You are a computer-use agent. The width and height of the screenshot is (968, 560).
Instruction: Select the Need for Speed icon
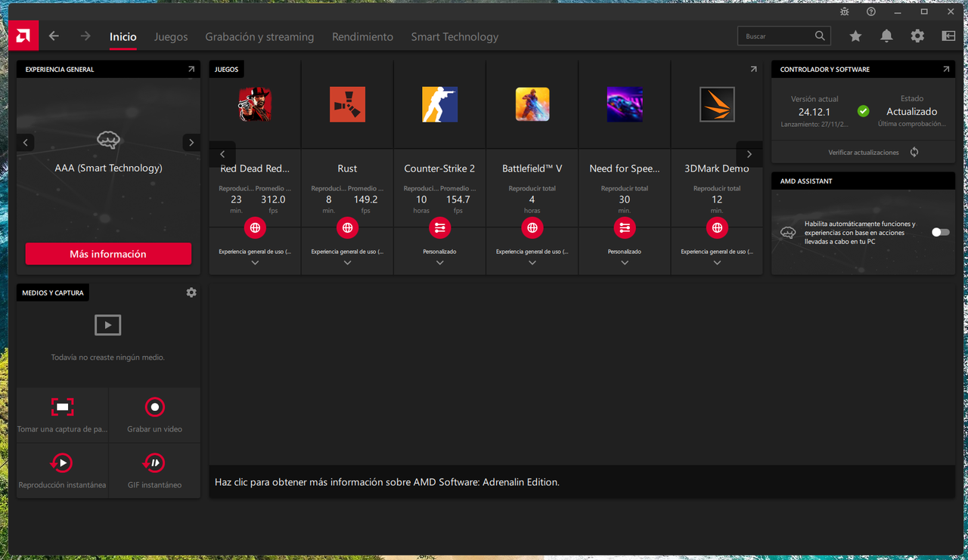click(x=625, y=104)
